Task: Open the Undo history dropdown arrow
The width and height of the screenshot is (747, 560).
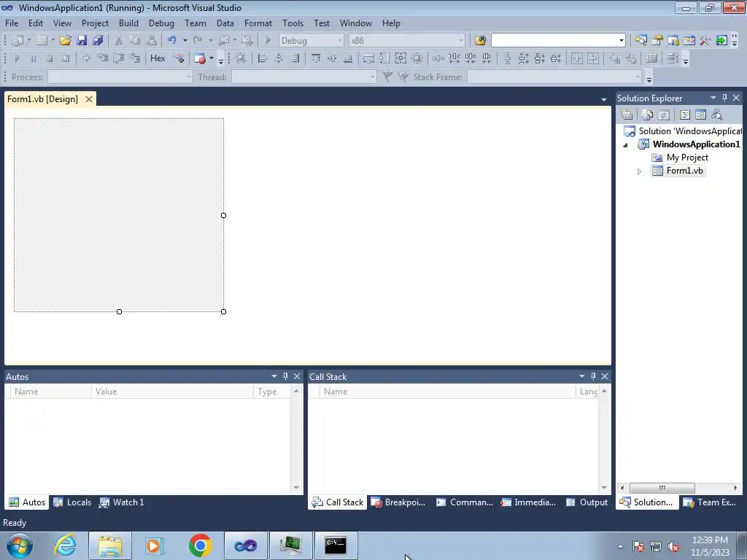Action: coord(185,41)
